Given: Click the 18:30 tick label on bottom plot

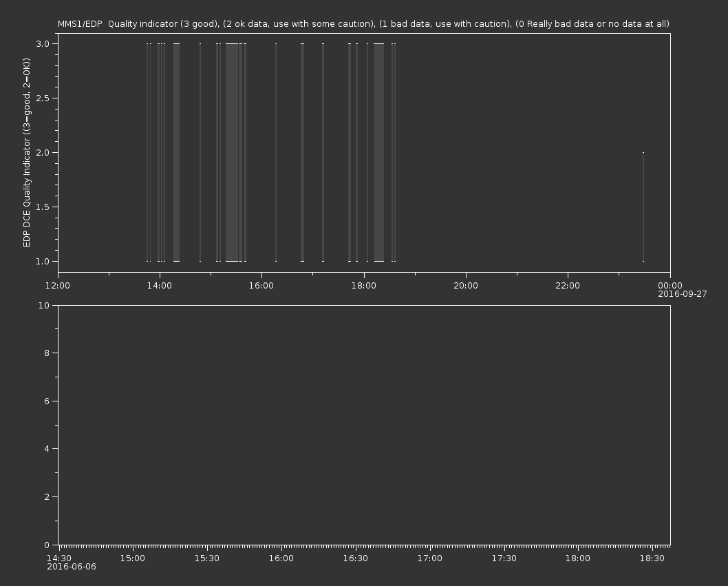Looking at the screenshot, I should 652,558.
